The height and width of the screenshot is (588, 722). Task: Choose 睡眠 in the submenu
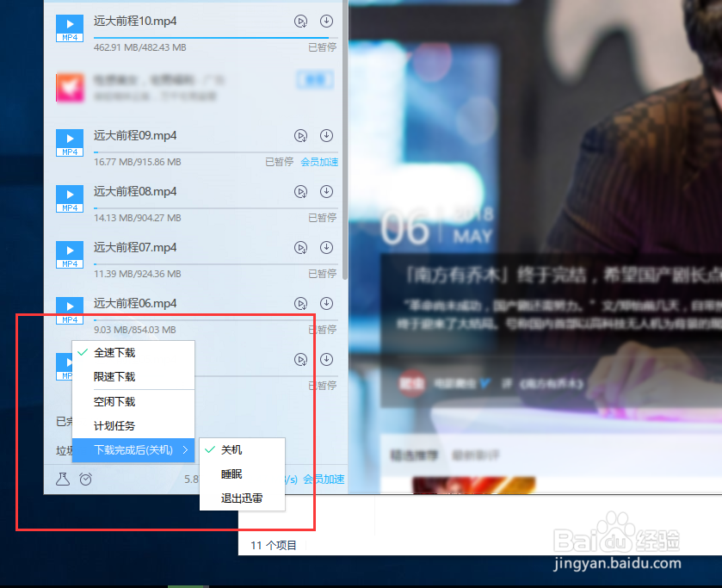[242, 474]
